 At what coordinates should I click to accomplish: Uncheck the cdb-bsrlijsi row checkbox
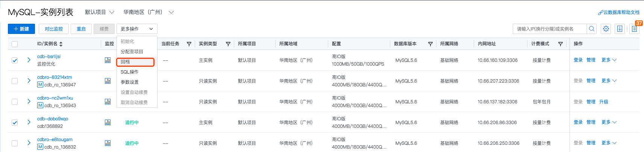click(15, 60)
